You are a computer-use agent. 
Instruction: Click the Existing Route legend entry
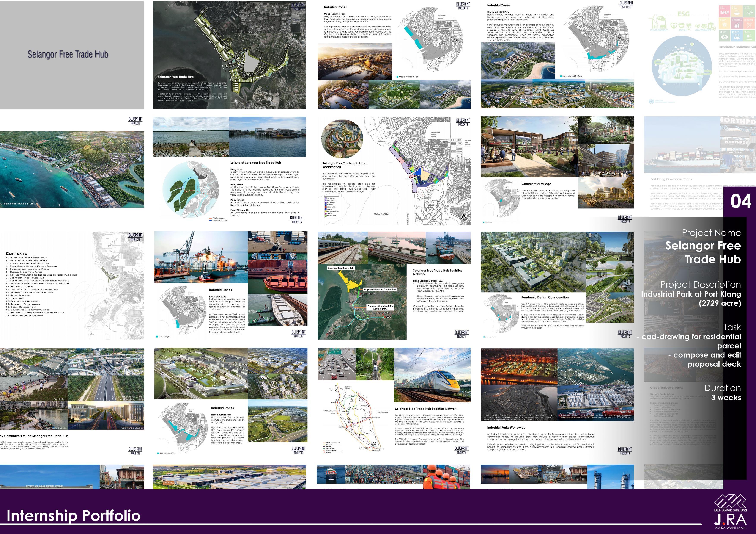click(x=217, y=218)
